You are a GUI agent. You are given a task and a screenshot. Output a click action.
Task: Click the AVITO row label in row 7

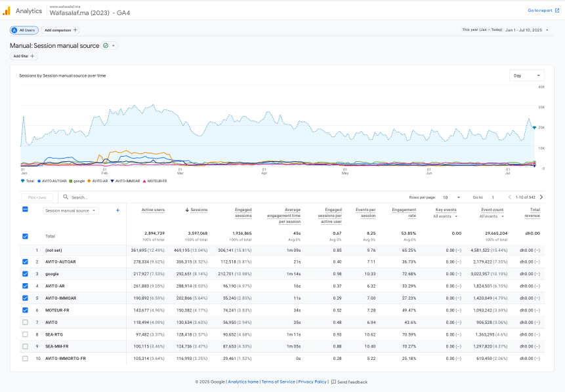[x=52, y=322]
